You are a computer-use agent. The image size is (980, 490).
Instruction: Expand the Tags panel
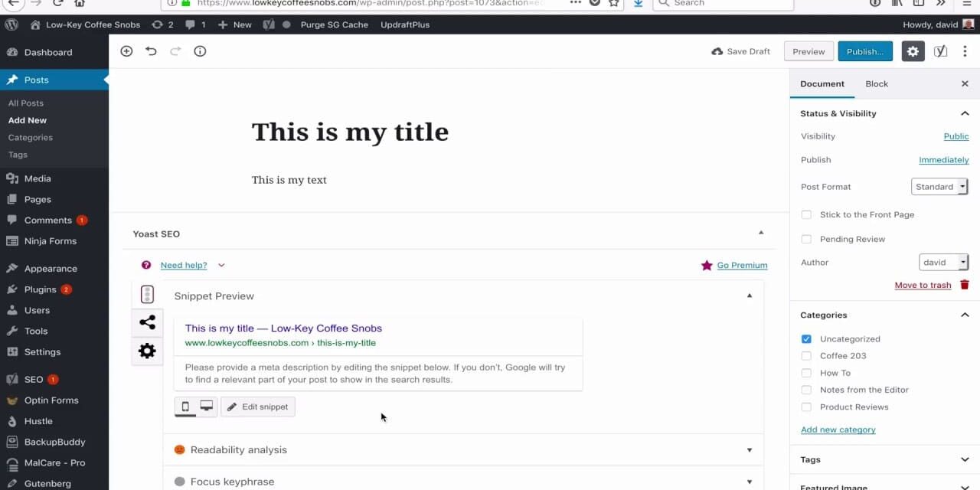[x=965, y=459]
